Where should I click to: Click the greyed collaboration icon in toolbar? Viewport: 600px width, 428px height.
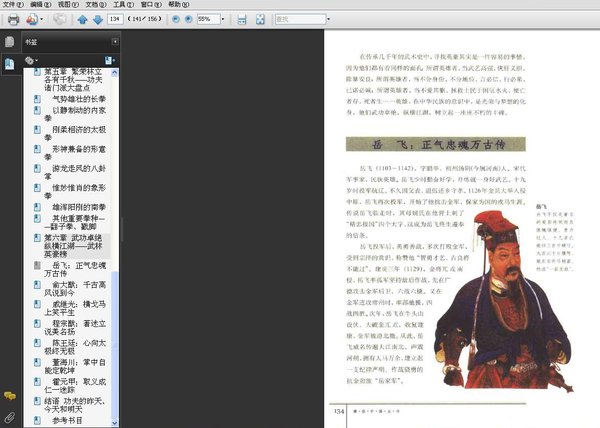(59, 19)
